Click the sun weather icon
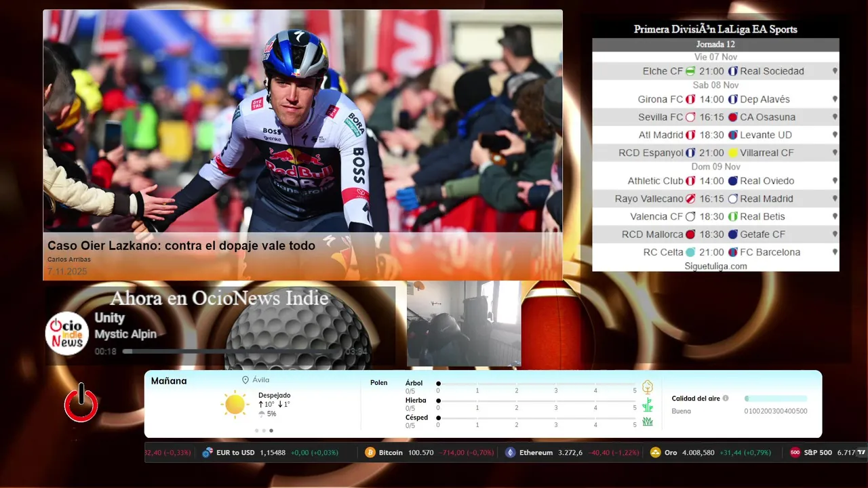Image resolution: width=868 pixels, height=488 pixels. pyautogui.click(x=235, y=404)
